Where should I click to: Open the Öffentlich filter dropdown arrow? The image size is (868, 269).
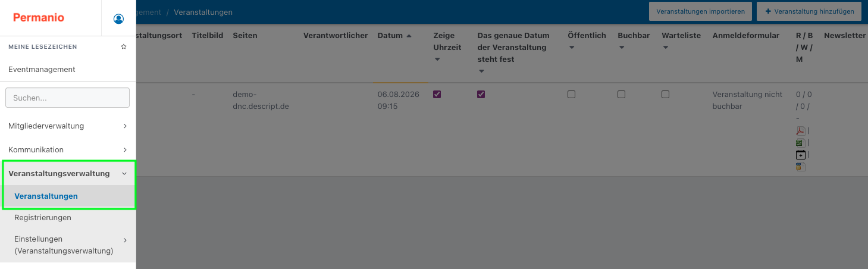571,48
